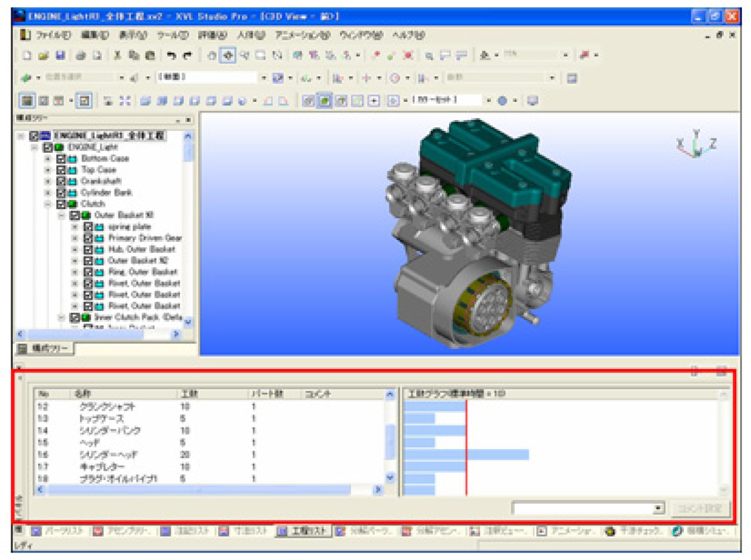Click the Undo arrow icon
The width and height of the screenshot is (751, 560).
click(x=171, y=56)
